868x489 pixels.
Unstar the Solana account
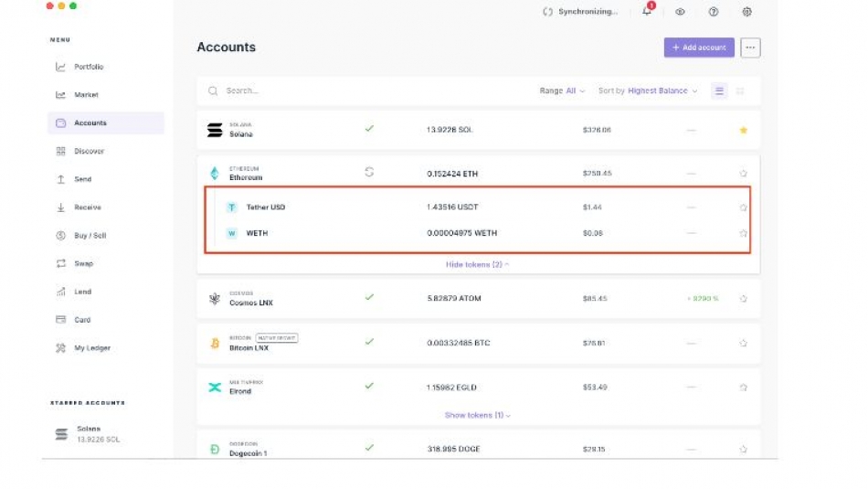[x=744, y=130]
